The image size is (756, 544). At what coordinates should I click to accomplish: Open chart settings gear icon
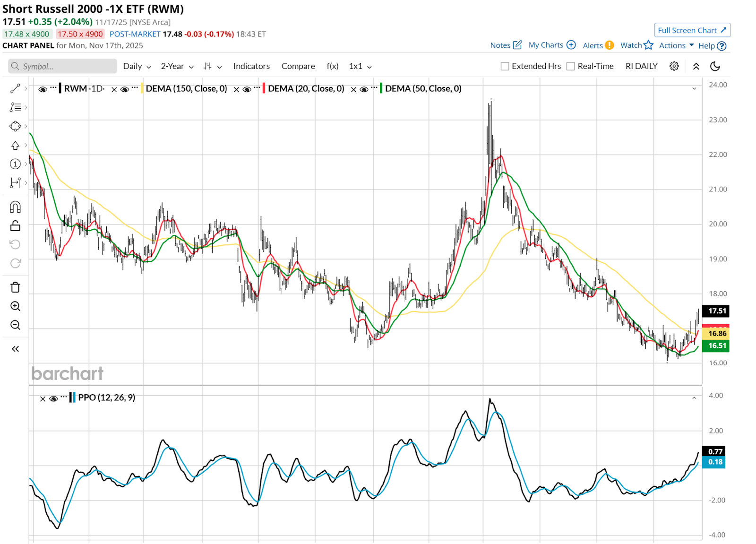click(x=674, y=66)
